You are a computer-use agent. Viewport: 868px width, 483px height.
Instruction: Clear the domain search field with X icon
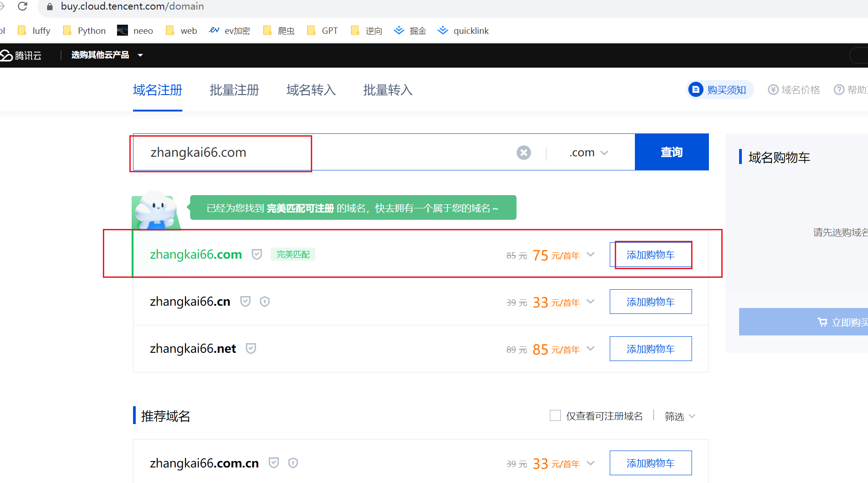click(x=523, y=153)
